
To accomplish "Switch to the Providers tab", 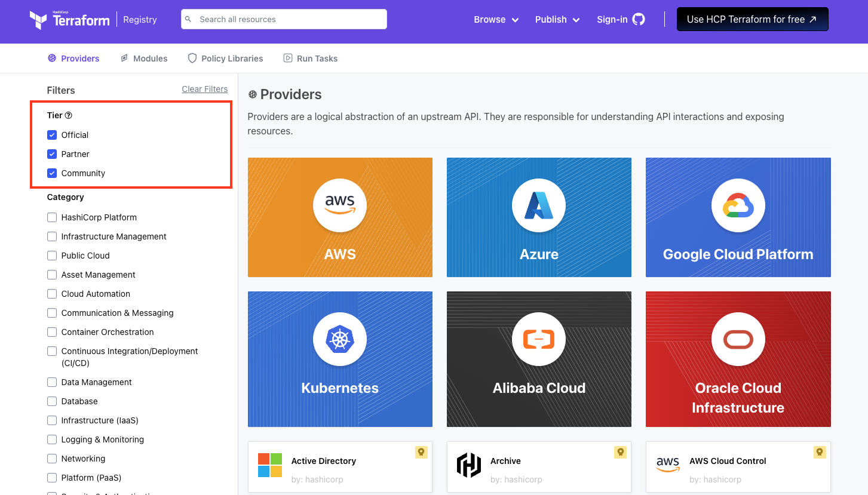I will point(73,59).
